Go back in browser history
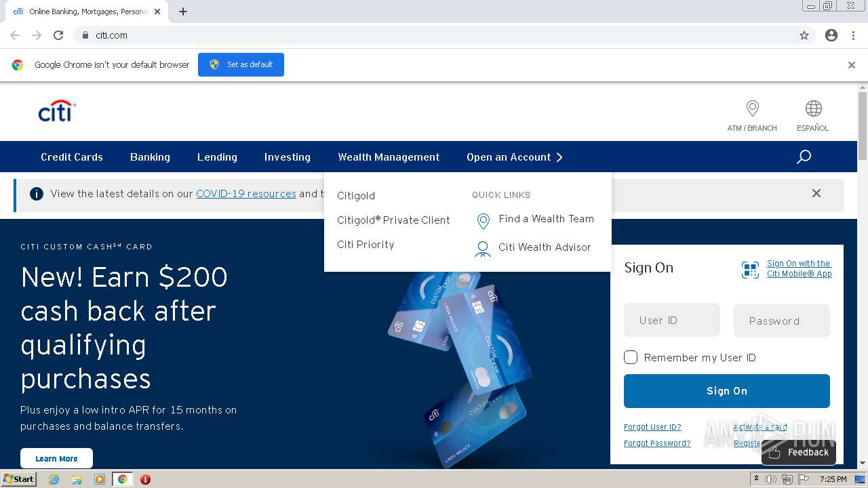This screenshot has height=488, width=868. [x=15, y=35]
